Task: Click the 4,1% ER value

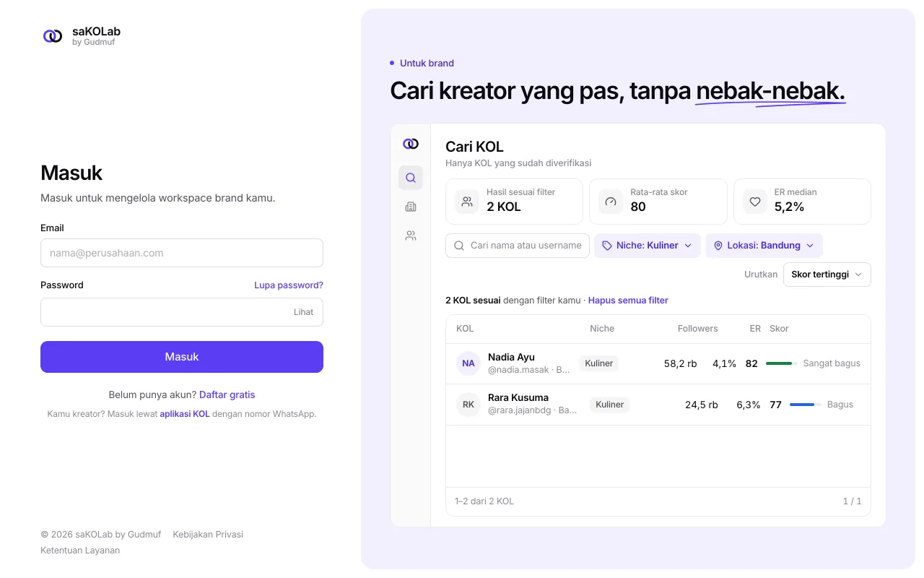Action: point(724,363)
